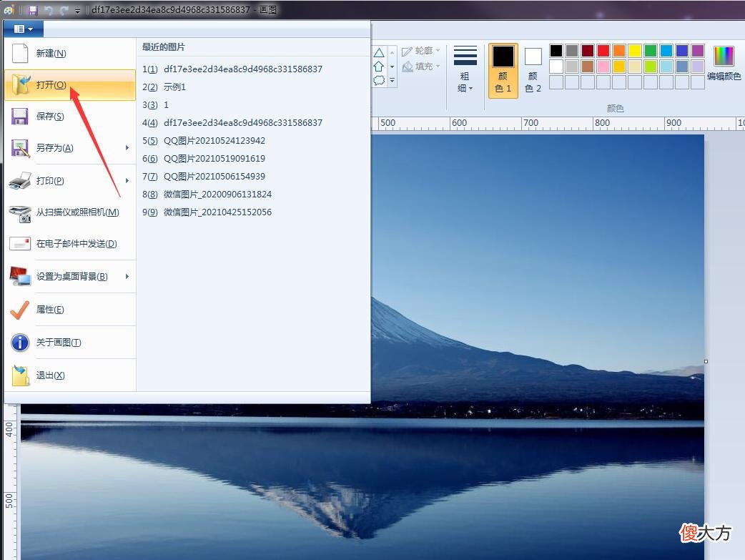Click the About Paint (关于画图) info icon
745x560 pixels.
(x=20, y=343)
